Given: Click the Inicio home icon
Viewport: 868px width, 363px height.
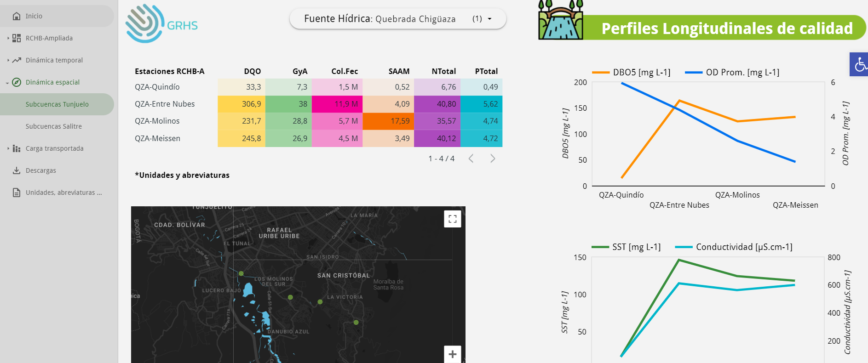Looking at the screenshot, I should pyautogui.click(x=17, y=16).
